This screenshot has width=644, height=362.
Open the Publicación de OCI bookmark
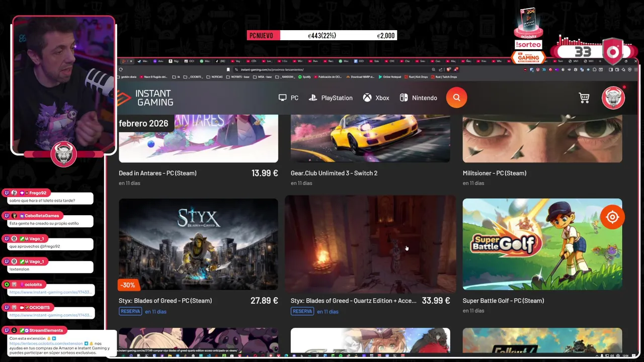(328, 77)
